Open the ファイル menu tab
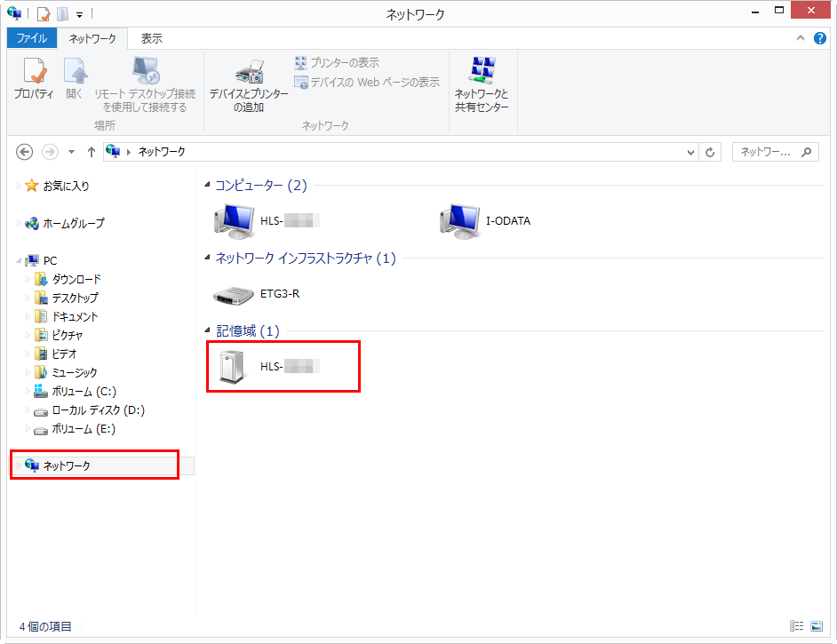Screen dimensions: 837x644 point(32,38)
